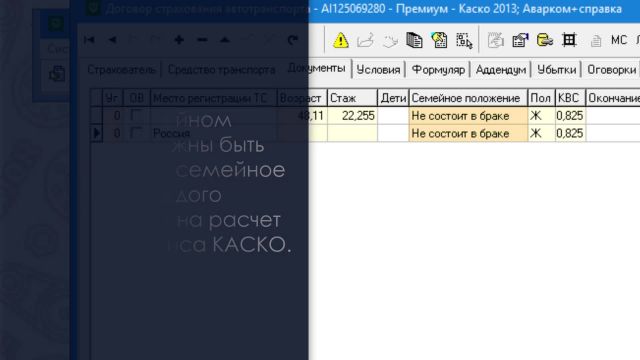Viewport: 640px width, 360px height.
Task: Click the MC toolbar button
Action: click(619, 40)
